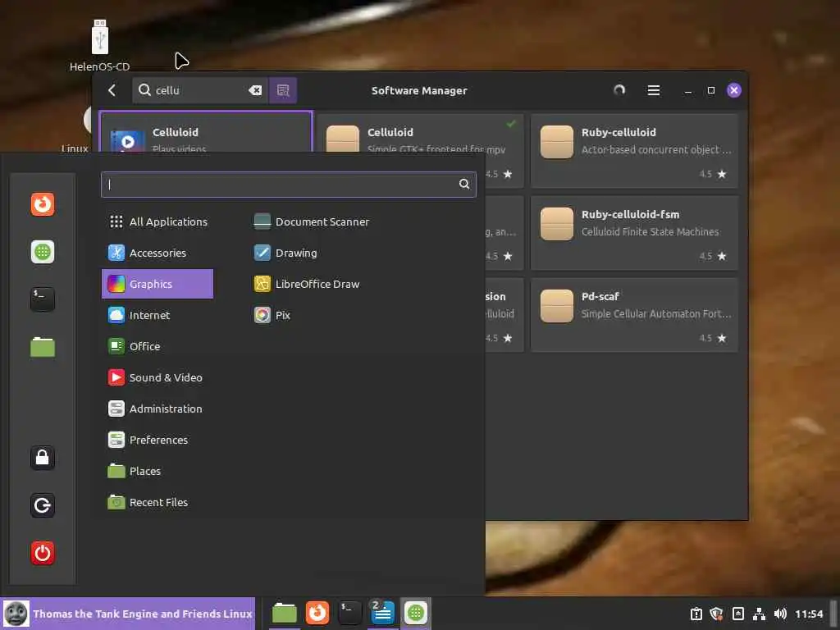The width and height of the screenshot is (840, 630).
Task: Open the network connection tray icon
Action: 759,614
